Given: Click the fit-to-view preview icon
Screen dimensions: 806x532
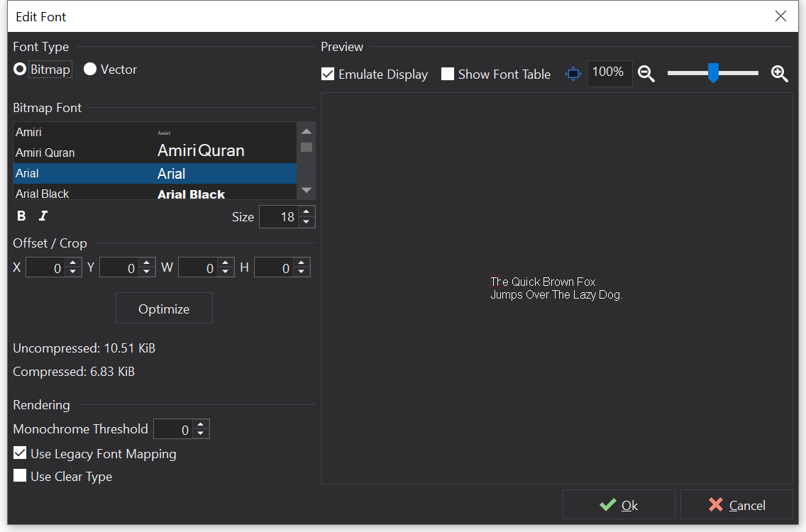Looking at the screenshot, I should 573,74.
